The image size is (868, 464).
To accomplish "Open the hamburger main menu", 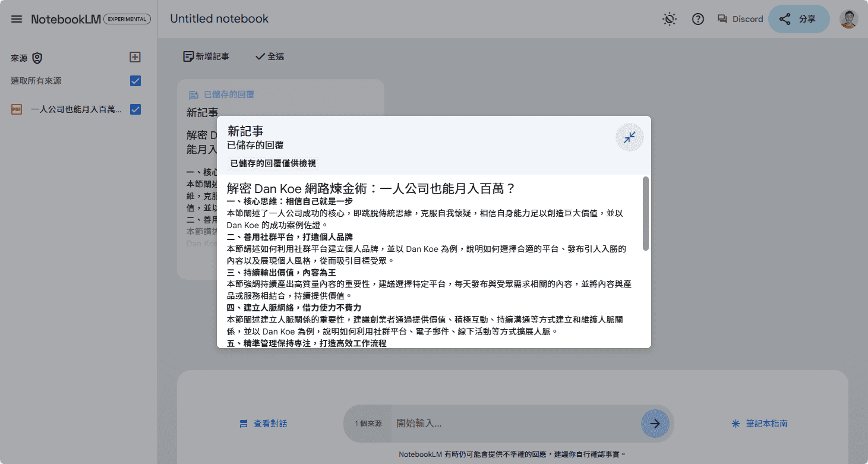I will point(17,19).
